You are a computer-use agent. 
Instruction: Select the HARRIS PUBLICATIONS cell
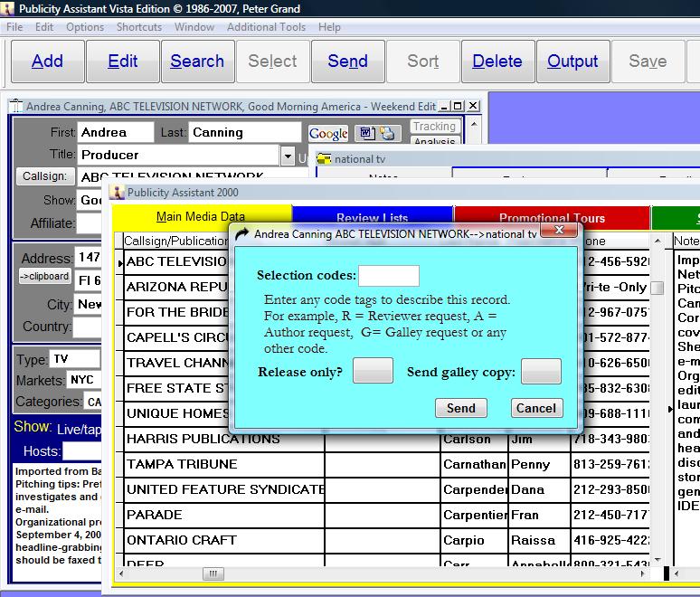pos(224,439)
